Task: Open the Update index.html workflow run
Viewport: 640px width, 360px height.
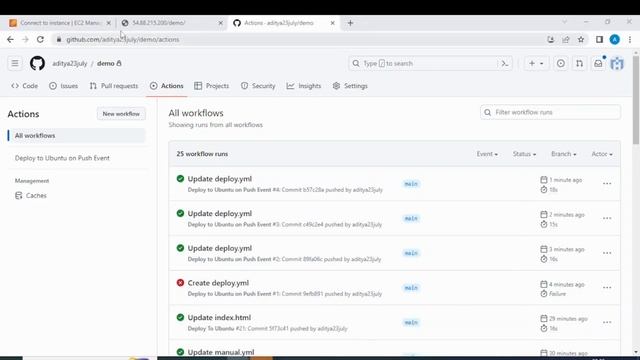Action: click(219, 317)
